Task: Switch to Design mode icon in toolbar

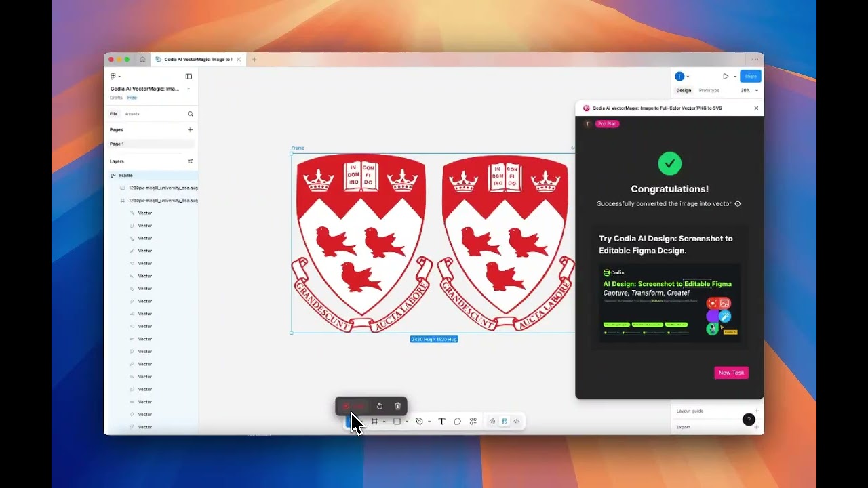Action: [x=504, y=422]
